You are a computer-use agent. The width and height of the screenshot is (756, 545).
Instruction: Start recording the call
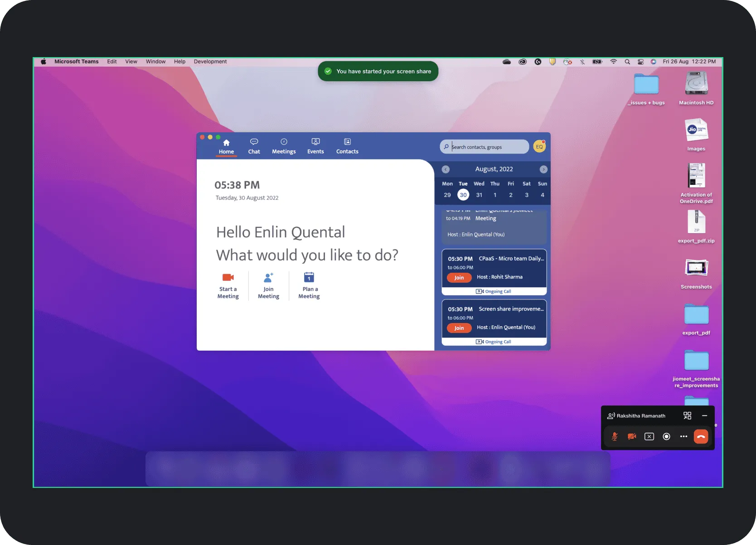pos(666,436)
